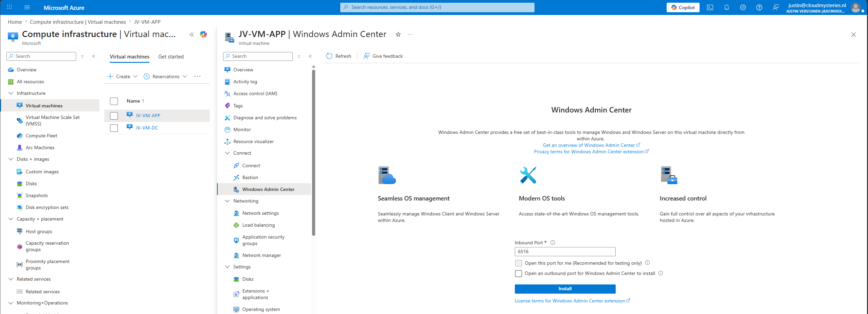Click the resource menu vertical scrollbar
Viewport: 868px width, 314px height.
click(x=313, y=153)
